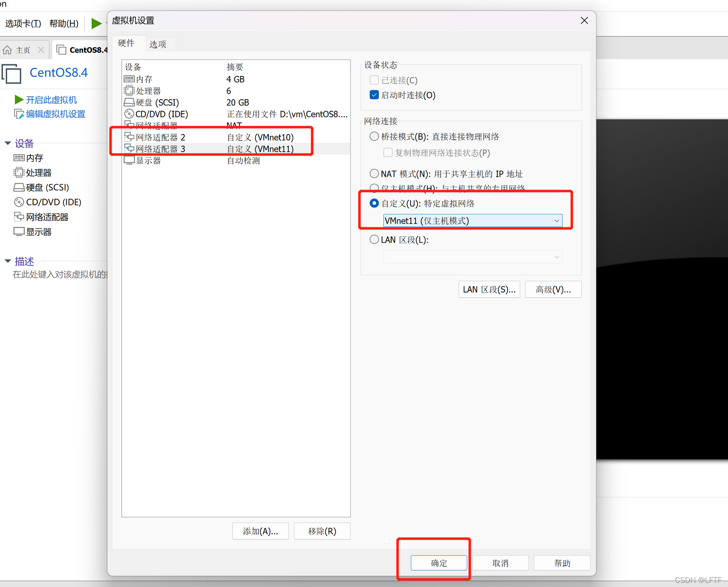Click the home icon on the 主页 tab

point(7,50)
